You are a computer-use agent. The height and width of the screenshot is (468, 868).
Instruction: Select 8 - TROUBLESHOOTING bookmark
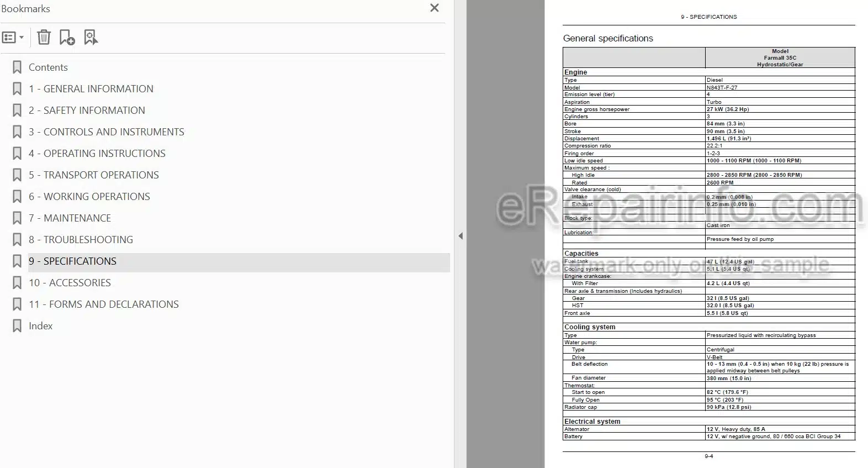point(81,240)
